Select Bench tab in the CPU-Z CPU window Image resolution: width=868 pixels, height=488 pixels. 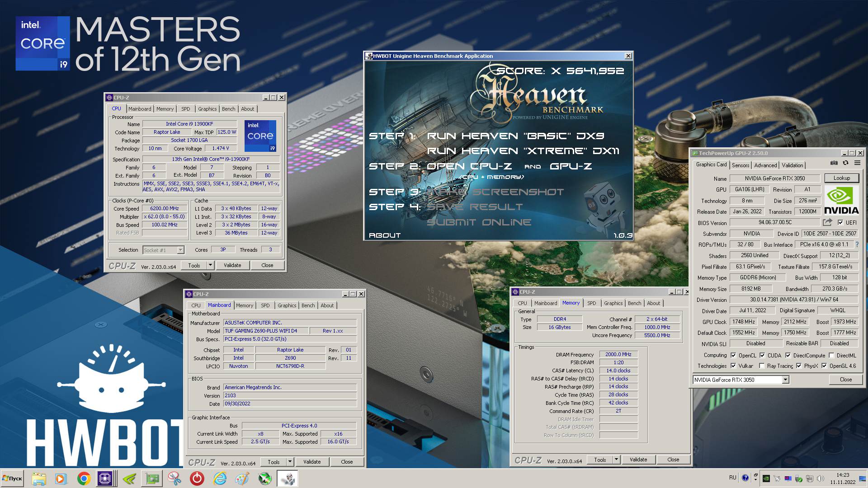228,109
